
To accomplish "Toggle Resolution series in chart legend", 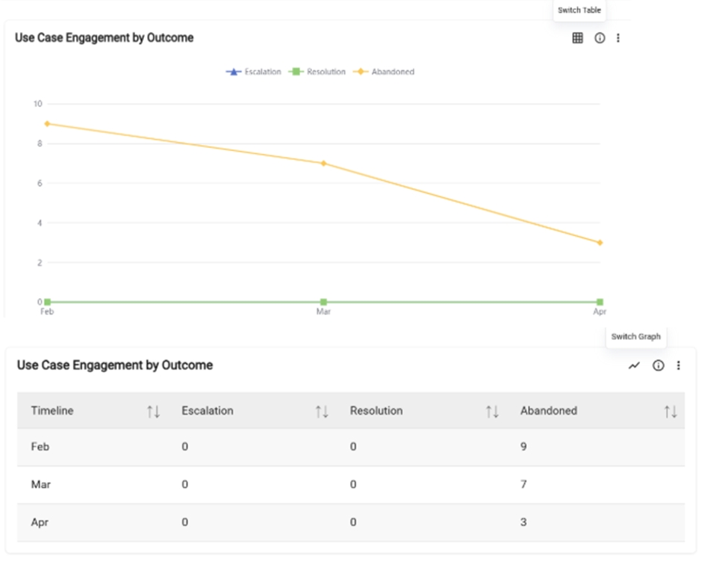I will coord(317,72).
